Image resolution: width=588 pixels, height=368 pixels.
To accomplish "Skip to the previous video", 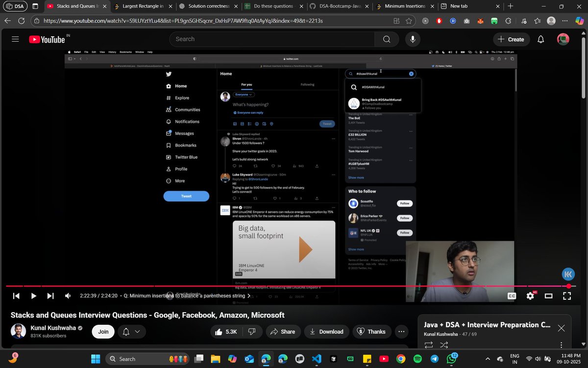I will [16, 296].
